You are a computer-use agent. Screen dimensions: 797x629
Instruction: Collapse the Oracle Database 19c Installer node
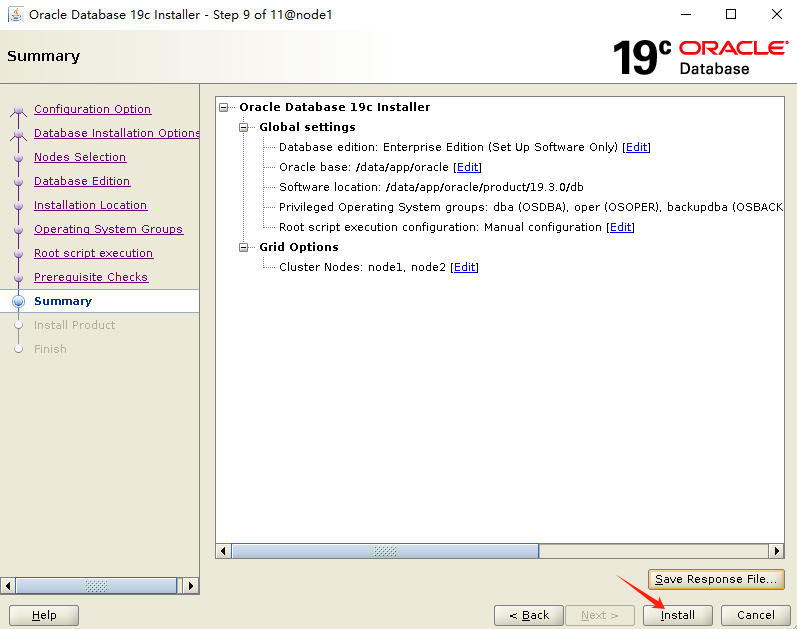[x=224, y=107]
